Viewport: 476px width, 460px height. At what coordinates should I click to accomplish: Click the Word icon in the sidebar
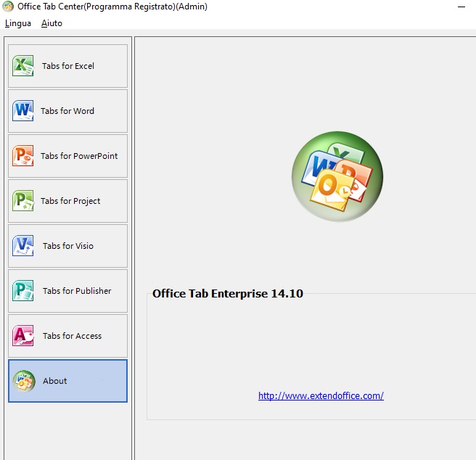(22, 110)
